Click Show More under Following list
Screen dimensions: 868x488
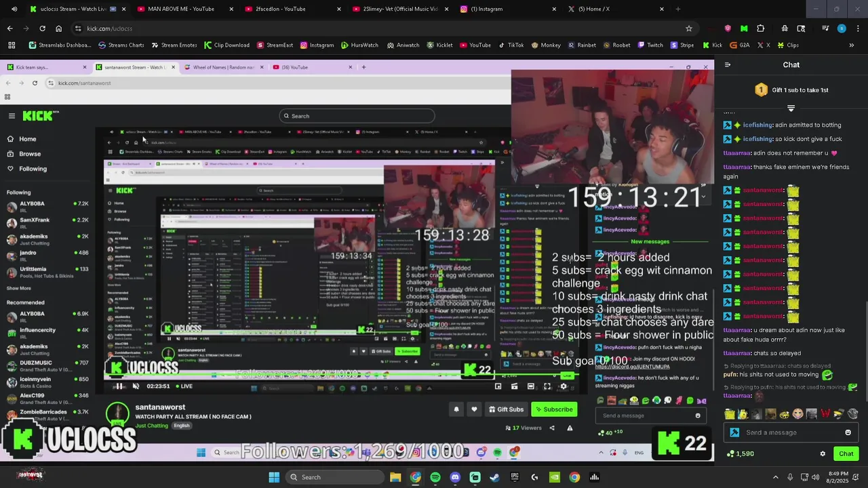(x=18, y=288)
